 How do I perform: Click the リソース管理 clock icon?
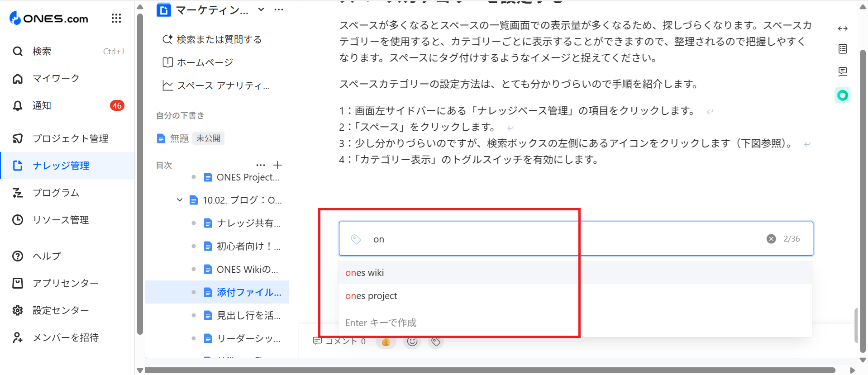(x=18, y=220)
